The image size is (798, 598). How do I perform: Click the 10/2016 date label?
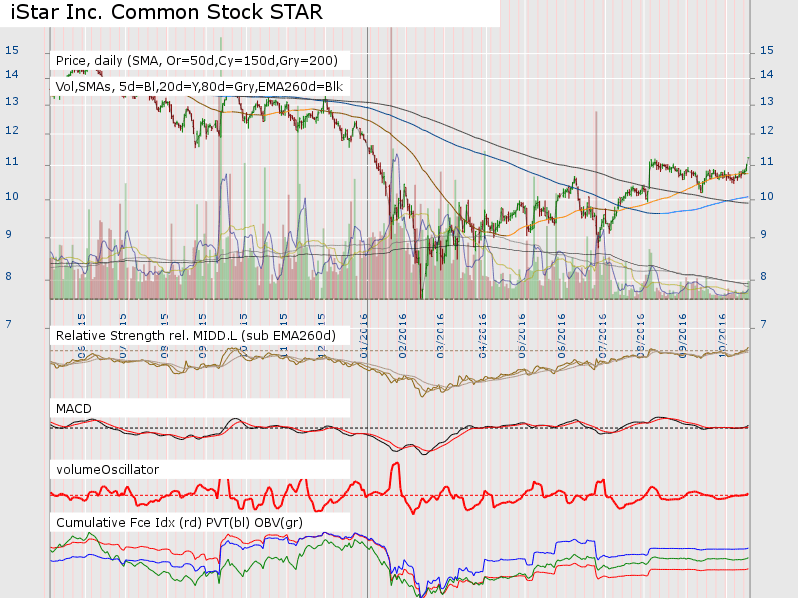(721, 336)
